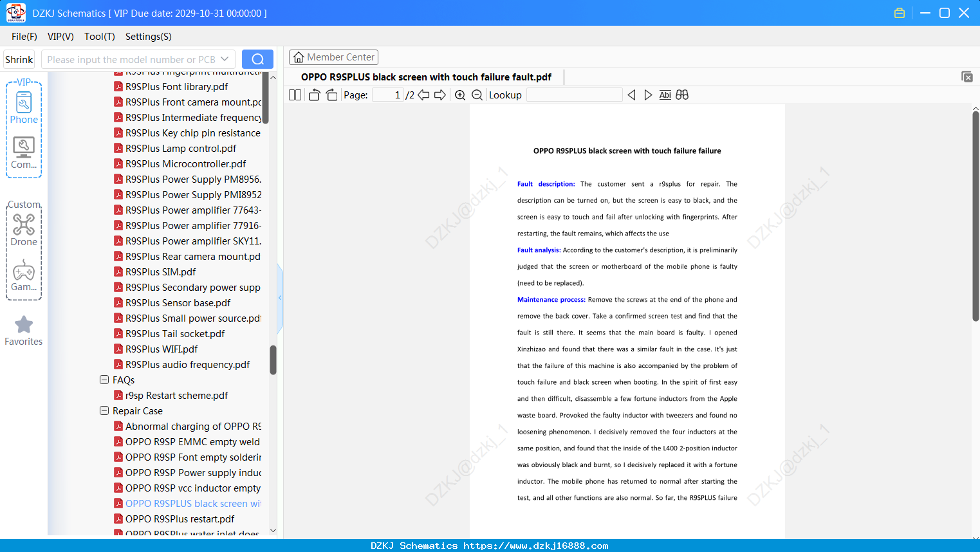Select highlighted OPPO R9SPLUS black screen file

point(193,503)
